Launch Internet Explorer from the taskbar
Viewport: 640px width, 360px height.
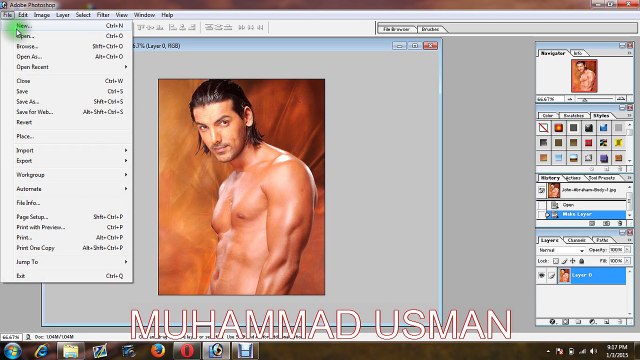tap(41, 351)
